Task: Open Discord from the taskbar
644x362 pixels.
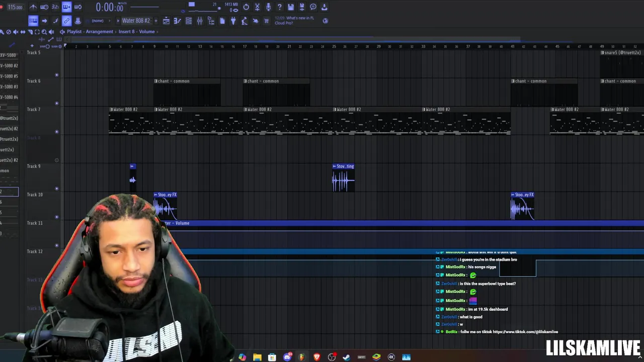Action: (287, 357)
